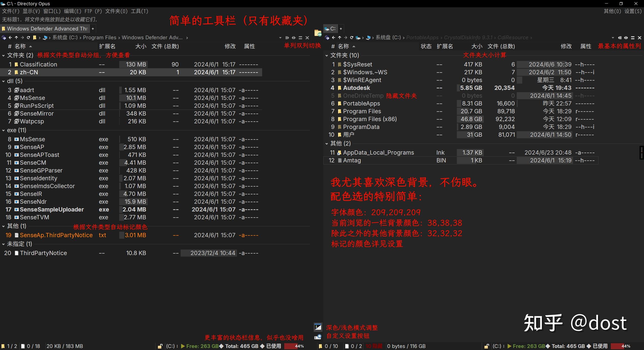The height and width of the screenshot is (350, 644).
Task: Open custom settings via the gear disk icon
Action: pos(318,337)
